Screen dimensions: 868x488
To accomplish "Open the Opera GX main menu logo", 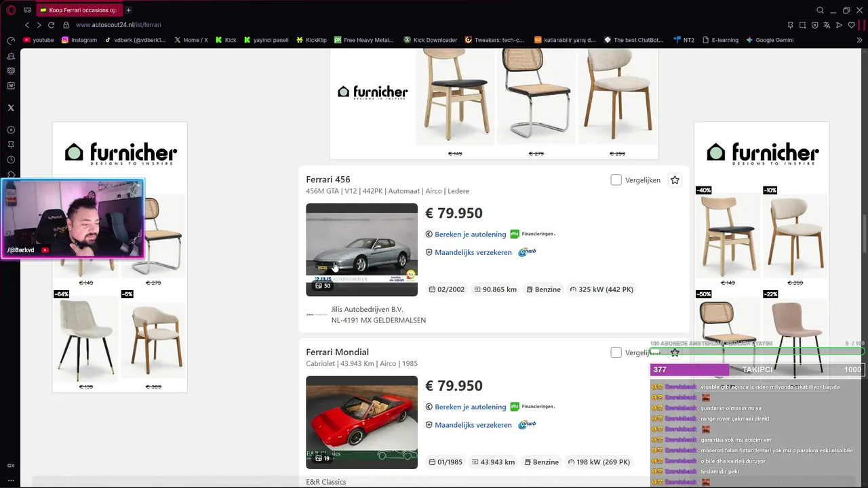I will [x=11, y=10].
